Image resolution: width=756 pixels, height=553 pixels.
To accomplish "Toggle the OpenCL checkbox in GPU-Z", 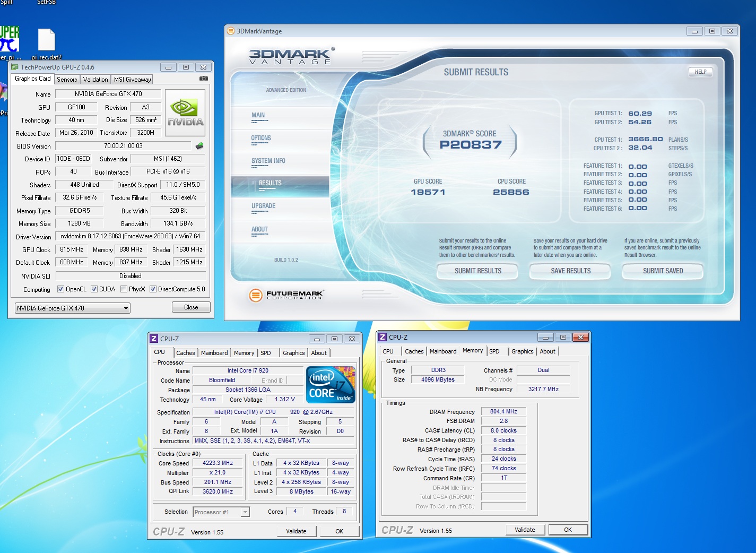I will click(60, 289).
